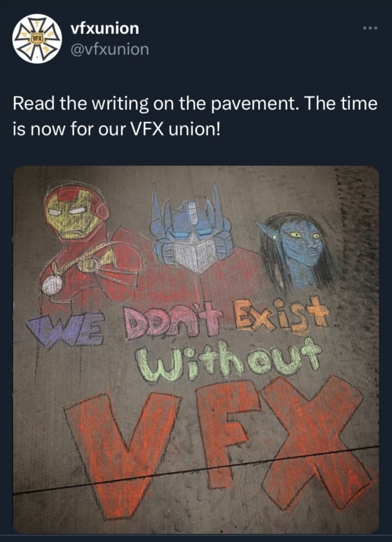The image size is (392, 542).
Task: Click the text 'is now for our VFX union!'
Action: point(116,129)
